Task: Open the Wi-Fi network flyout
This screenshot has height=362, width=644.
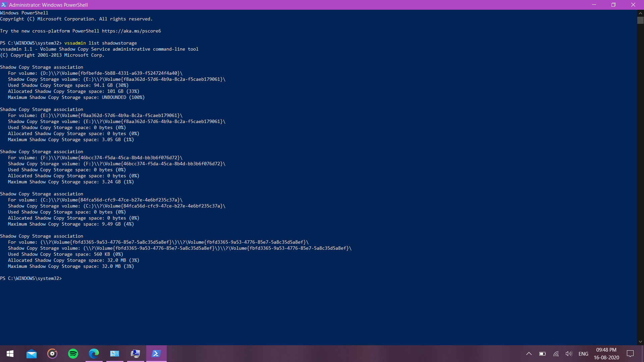Action: (556, 354)
